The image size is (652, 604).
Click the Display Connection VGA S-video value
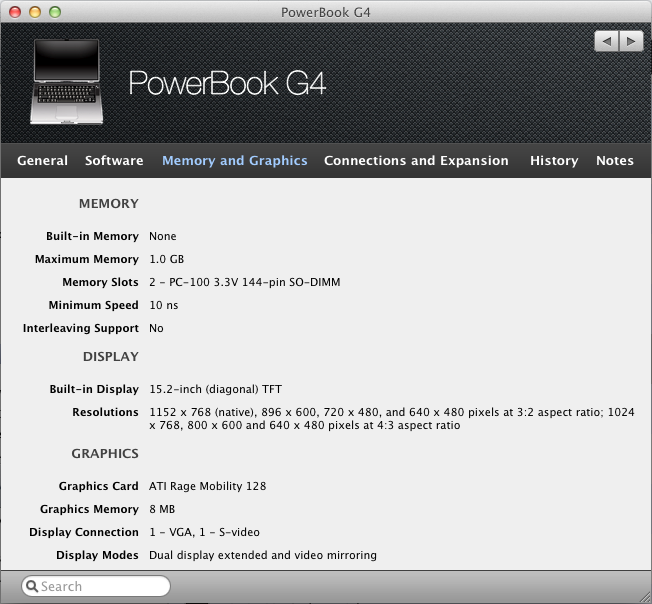pos(204,532)
